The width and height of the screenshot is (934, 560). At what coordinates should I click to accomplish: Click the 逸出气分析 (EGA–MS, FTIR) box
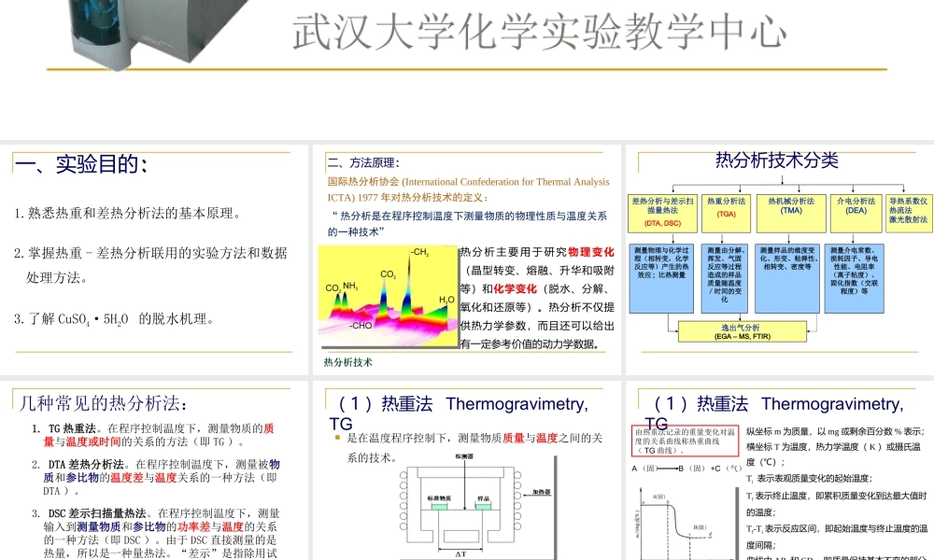point(741,330)
